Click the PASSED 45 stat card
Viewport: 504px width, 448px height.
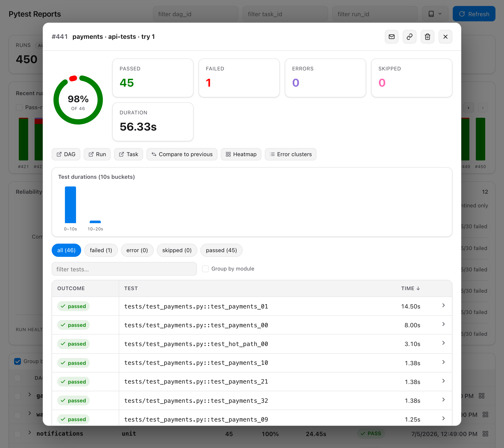pos(153,78)
